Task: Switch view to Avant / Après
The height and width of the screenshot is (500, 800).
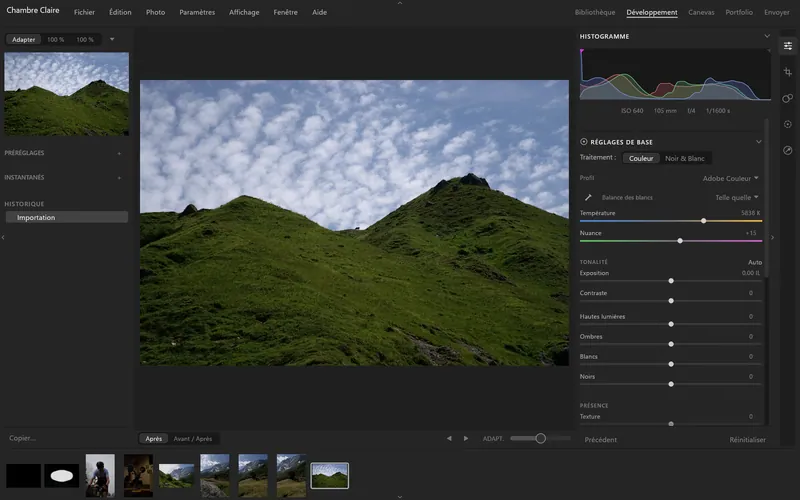Action: (193, 439)
